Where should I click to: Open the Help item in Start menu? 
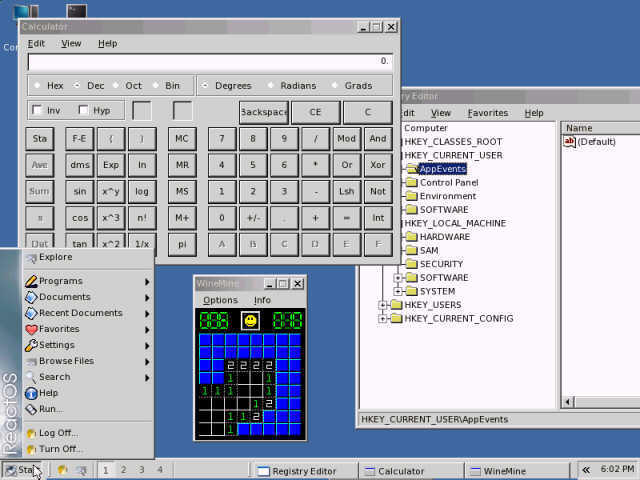(x=47, y=393)
